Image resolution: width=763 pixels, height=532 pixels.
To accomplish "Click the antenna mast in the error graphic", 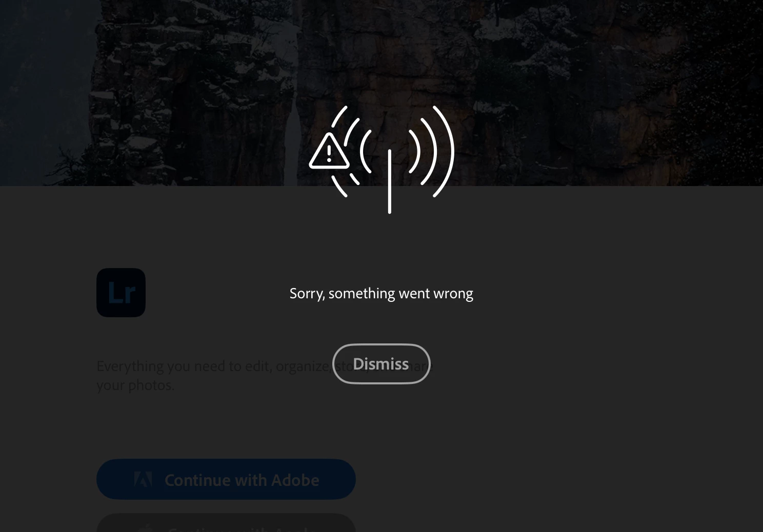I will [390, 181].
